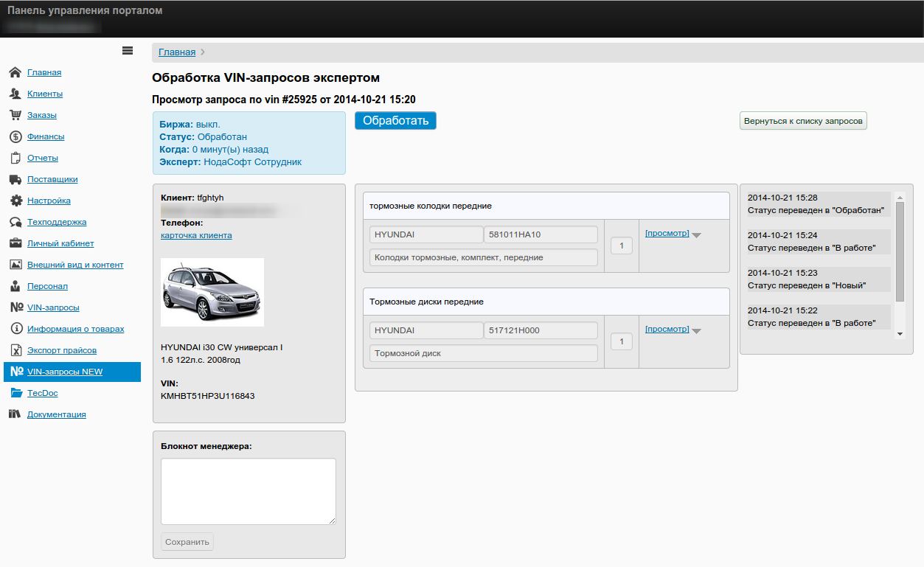Open Поставщики menu item
The image size is (924, 567).
coord(52,179)
